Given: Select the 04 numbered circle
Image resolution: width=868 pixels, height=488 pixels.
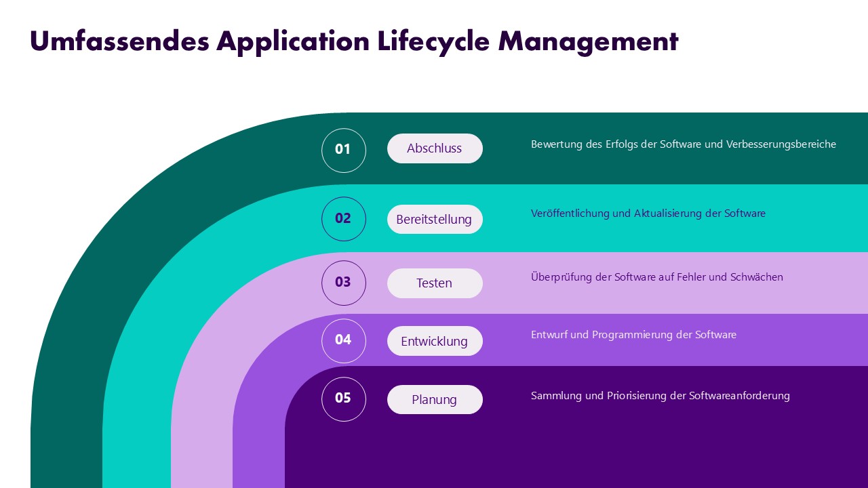Looking at the screenshot, I should 343,340.
